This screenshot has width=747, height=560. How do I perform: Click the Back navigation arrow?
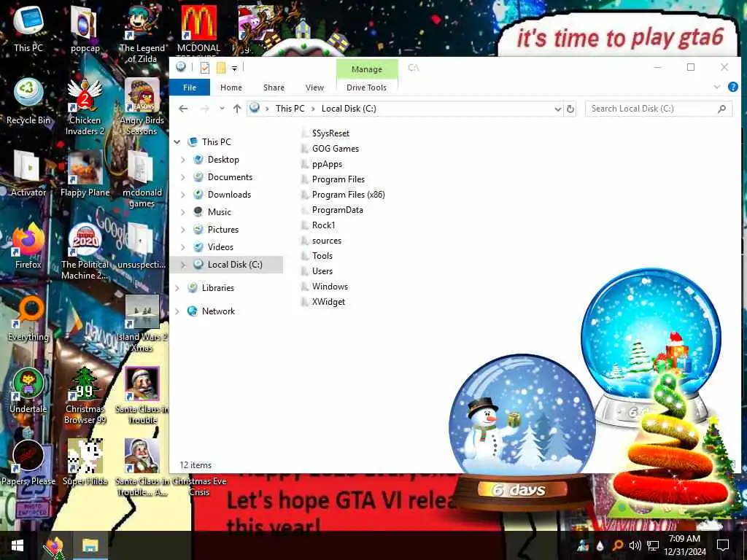click(183, 109)
